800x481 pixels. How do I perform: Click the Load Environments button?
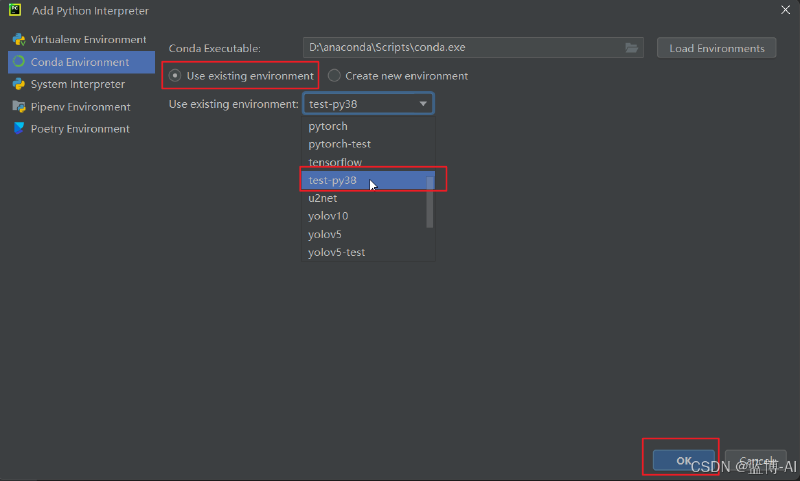[716, 48]
